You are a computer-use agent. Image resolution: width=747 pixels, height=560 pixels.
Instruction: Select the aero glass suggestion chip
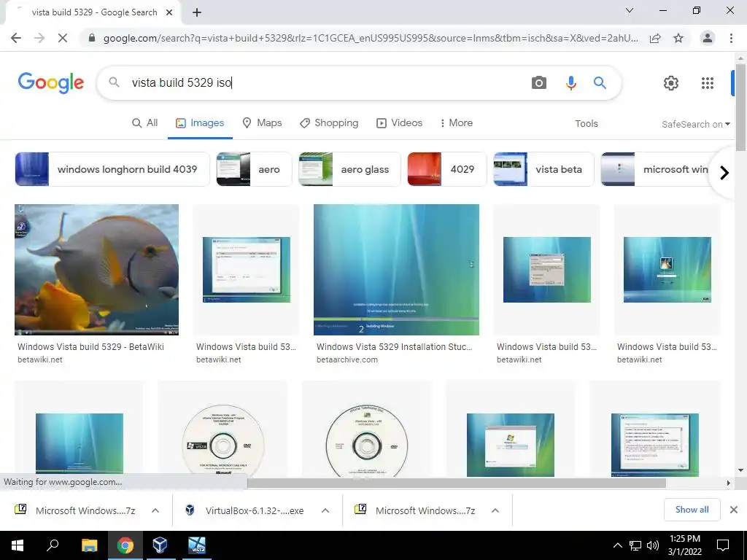click(x=349, y=169)
